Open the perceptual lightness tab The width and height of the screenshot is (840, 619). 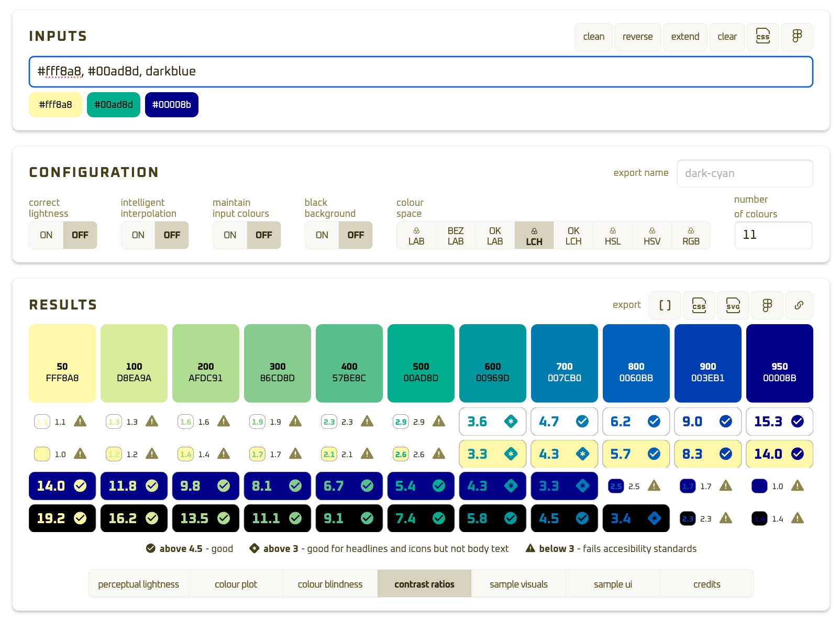click(x=138, y=584)
